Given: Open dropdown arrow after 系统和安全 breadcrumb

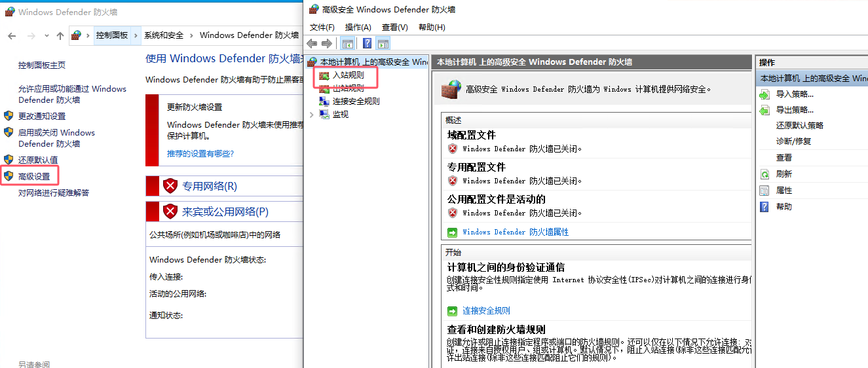Looking at the screenshot, I should click(191, 35).
